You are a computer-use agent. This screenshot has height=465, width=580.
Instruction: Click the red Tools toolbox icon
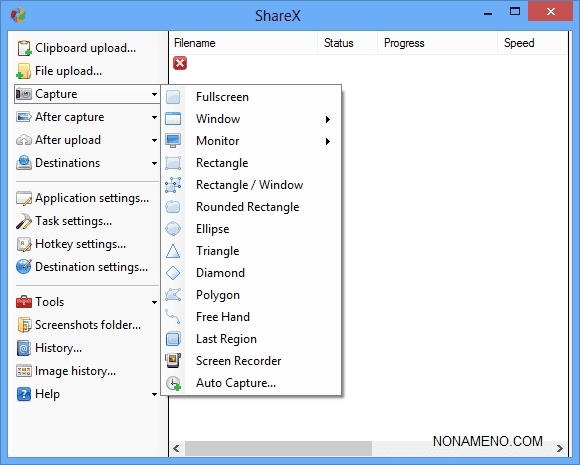[x=24, y=302]
